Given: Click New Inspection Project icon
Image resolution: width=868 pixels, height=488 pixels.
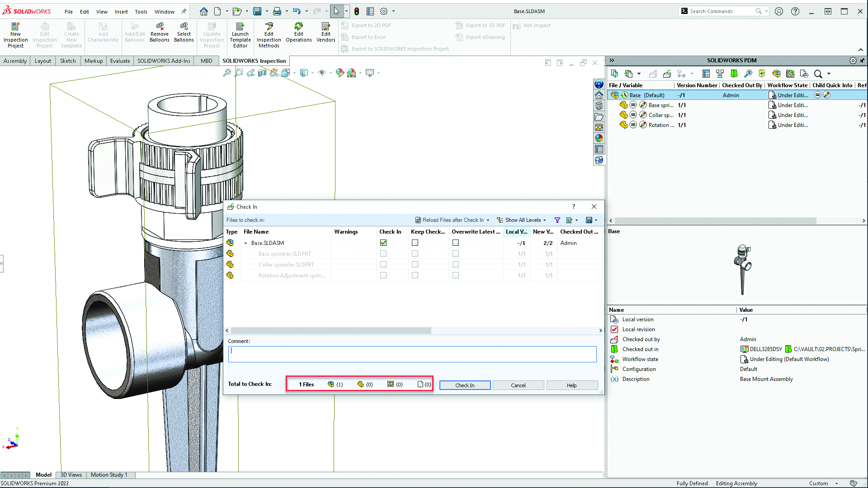Looking at the screenshot, I should [x=15, y=35].
